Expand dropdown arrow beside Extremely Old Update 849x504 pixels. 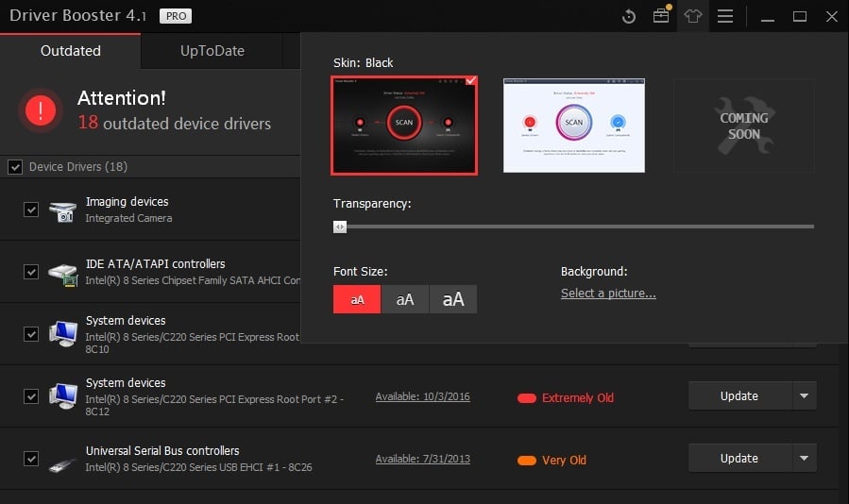tap(804, 396)
